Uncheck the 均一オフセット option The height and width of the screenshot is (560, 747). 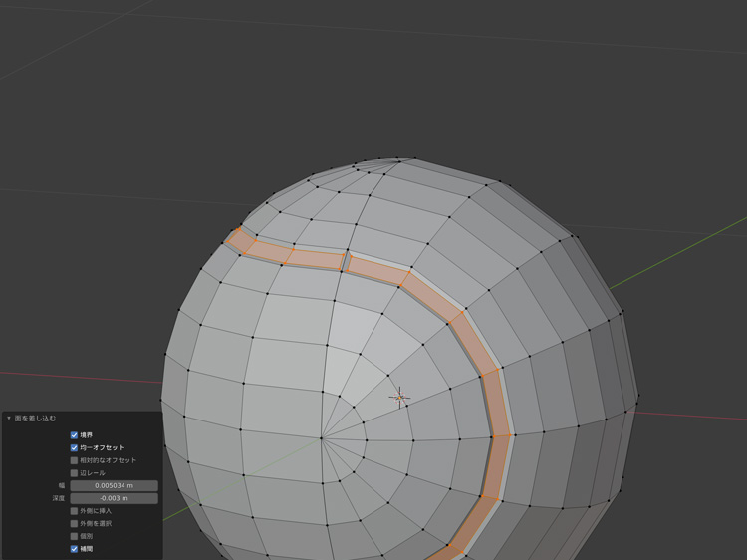pyautogui.click(x=74, y=448)
